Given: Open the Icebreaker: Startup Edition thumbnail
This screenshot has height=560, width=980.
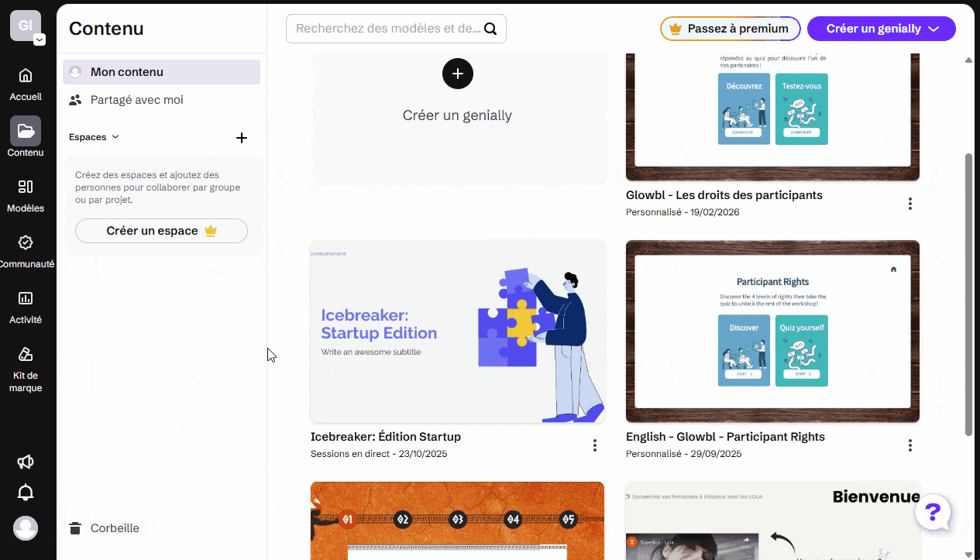Looking at the screenshot, I should pos(458,332).
